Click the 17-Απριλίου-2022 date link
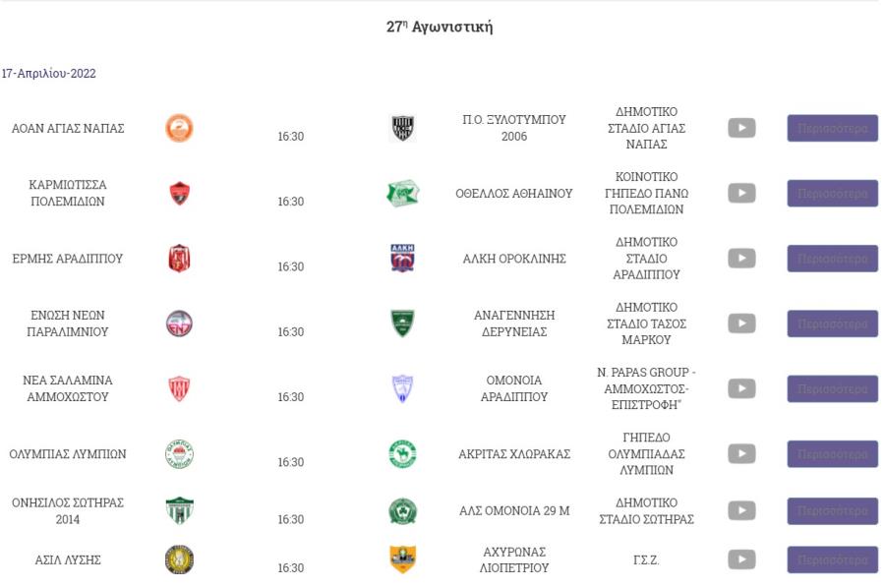Screen dimensions: 885x588 [48, 74]
